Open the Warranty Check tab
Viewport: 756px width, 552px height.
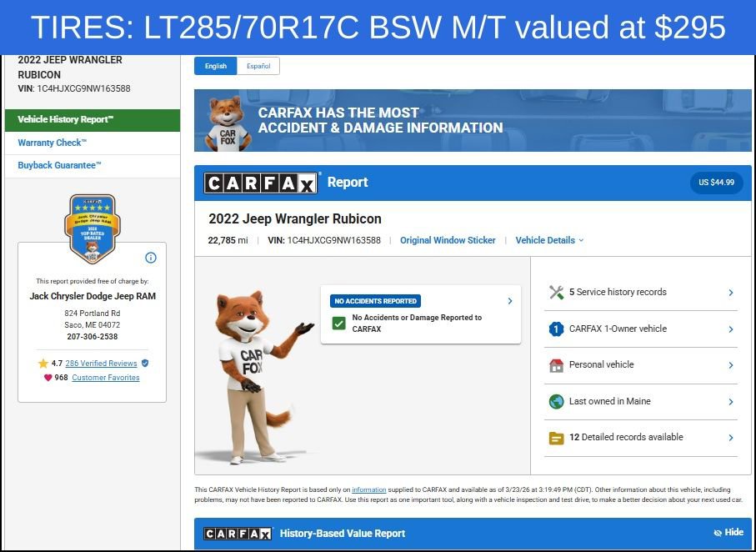[52, 143]
